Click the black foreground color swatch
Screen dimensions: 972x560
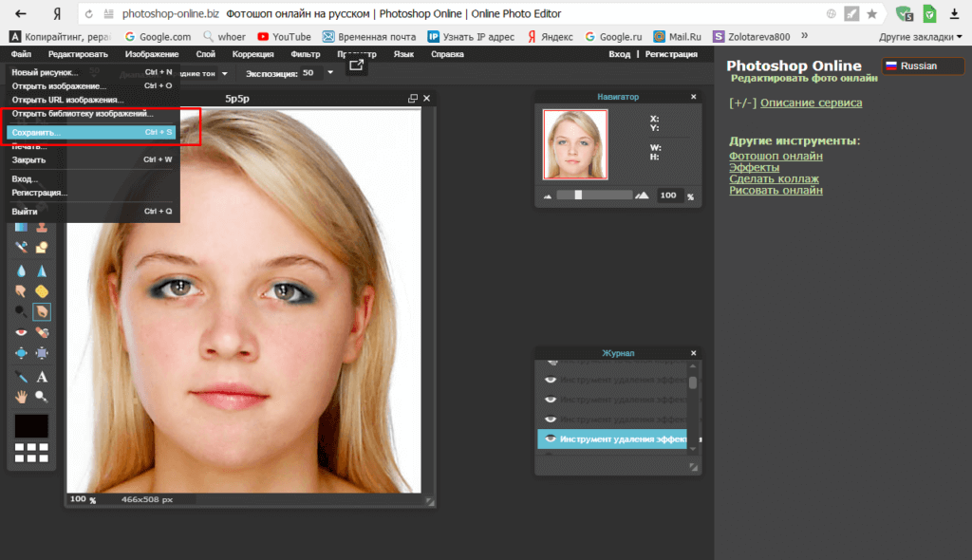click(31, 425)
